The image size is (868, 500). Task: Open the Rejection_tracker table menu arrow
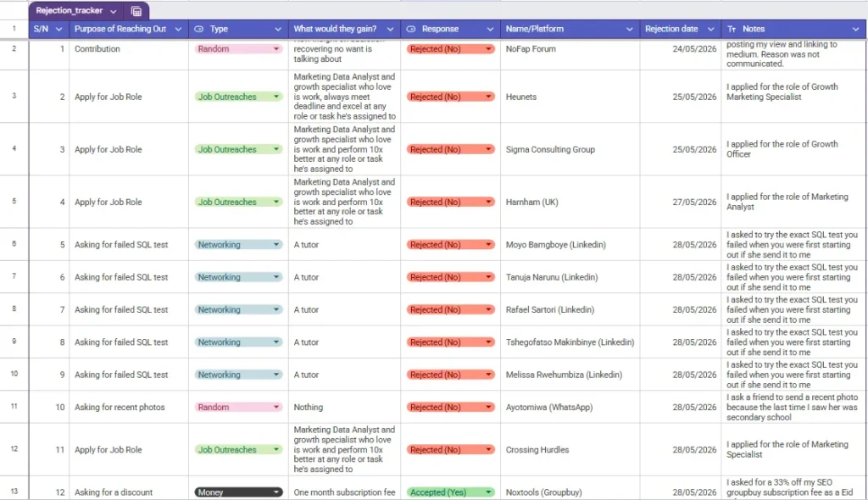(114, 11)
